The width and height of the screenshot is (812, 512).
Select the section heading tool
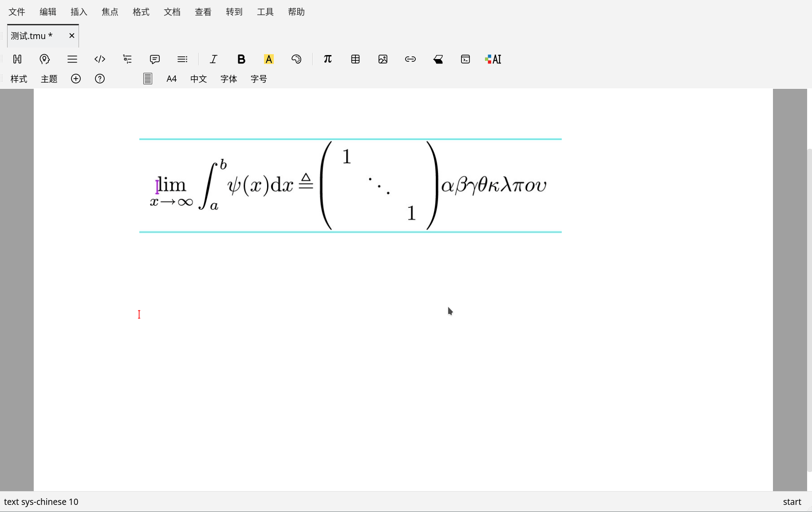point(17,59)
